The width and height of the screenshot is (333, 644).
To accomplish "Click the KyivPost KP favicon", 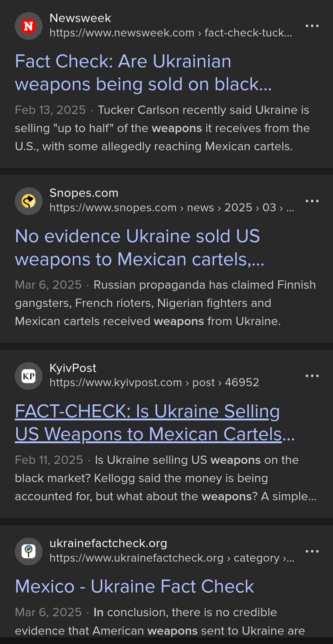I will tap(29, 376).
